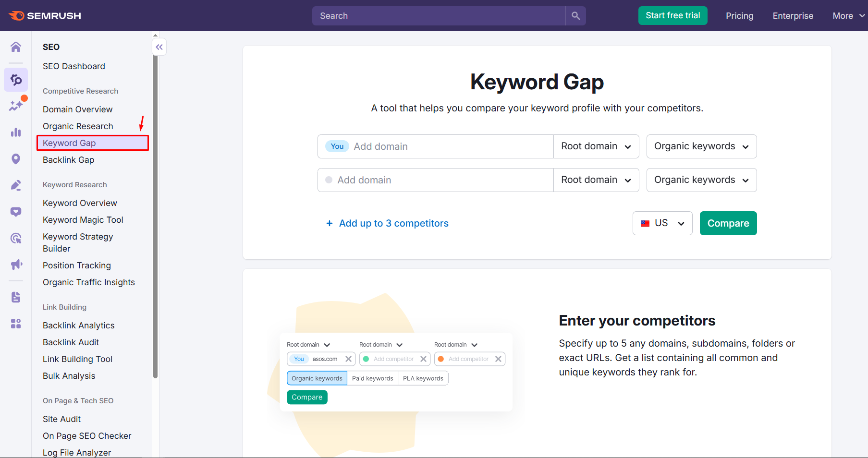This screenshot has width=868, height=458.
Task: Click the Home icon in left sidebar
Action: 16,47
